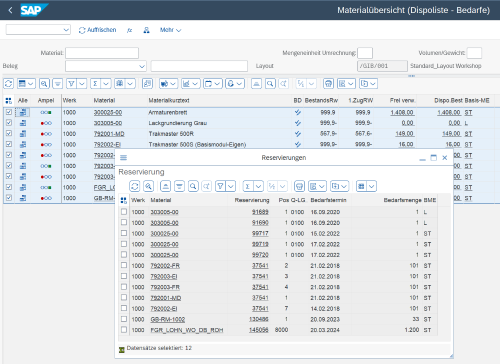Viewport: 500px width, 364px height.
Task: Click the user icon next to Mehr
Action: coord(146,30)
